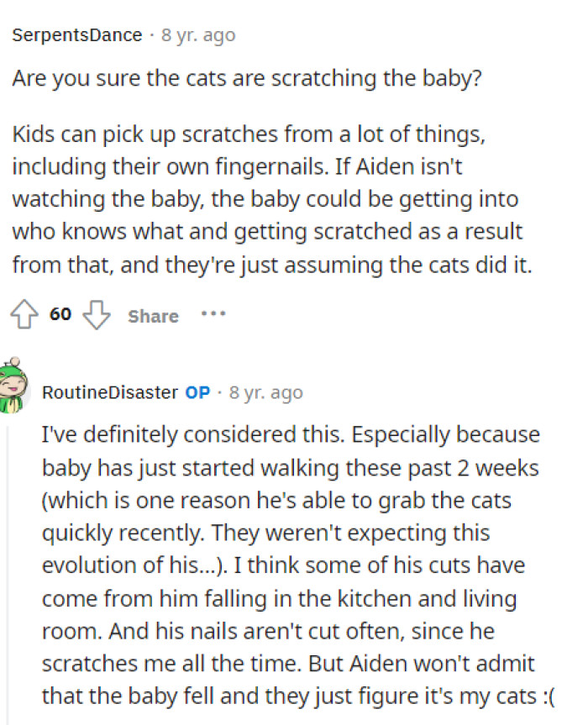Expand more options for SerpentsDance's comment
The height and width of the screenshot is (725, 588).
coord(213,314)
